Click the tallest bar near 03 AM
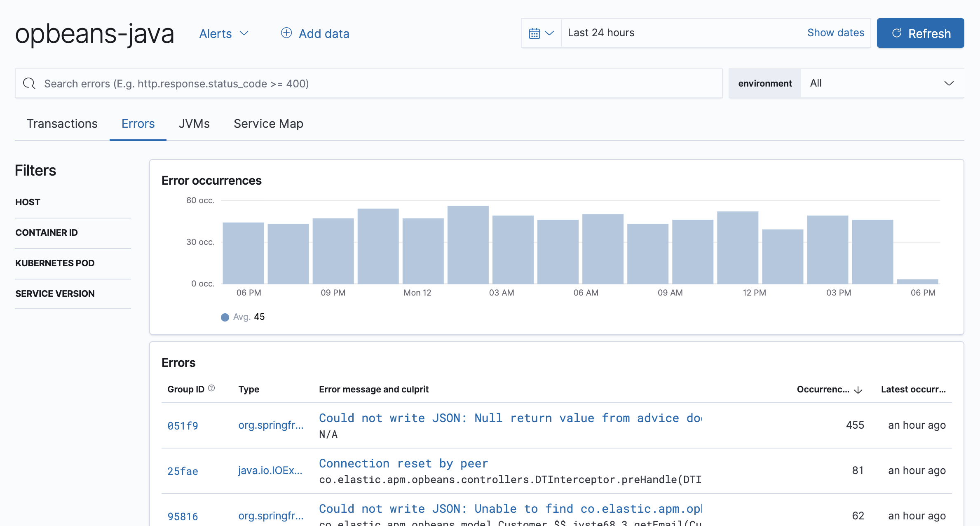Screen dimensions: 980x526 [x=468, y=244]
